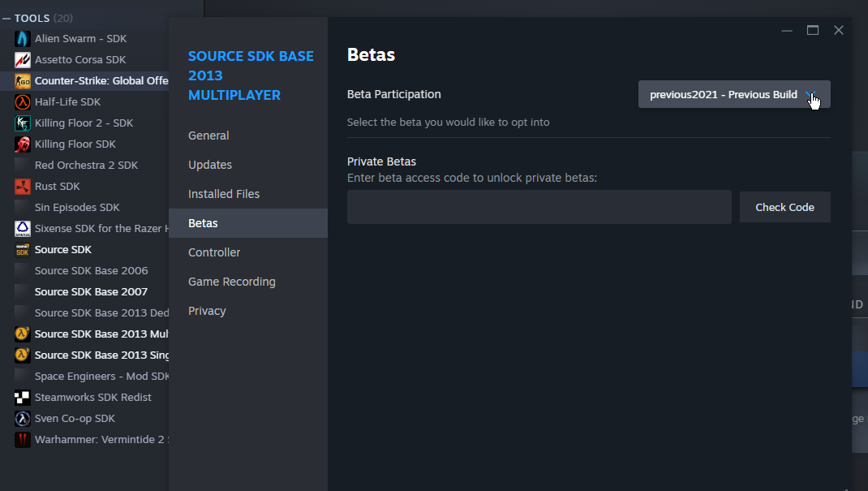The width and height of the screenshot is (868, 491).
Task: Click the Warhammer: Vermintide 2 SDK icon
Action: click(22, 440)
